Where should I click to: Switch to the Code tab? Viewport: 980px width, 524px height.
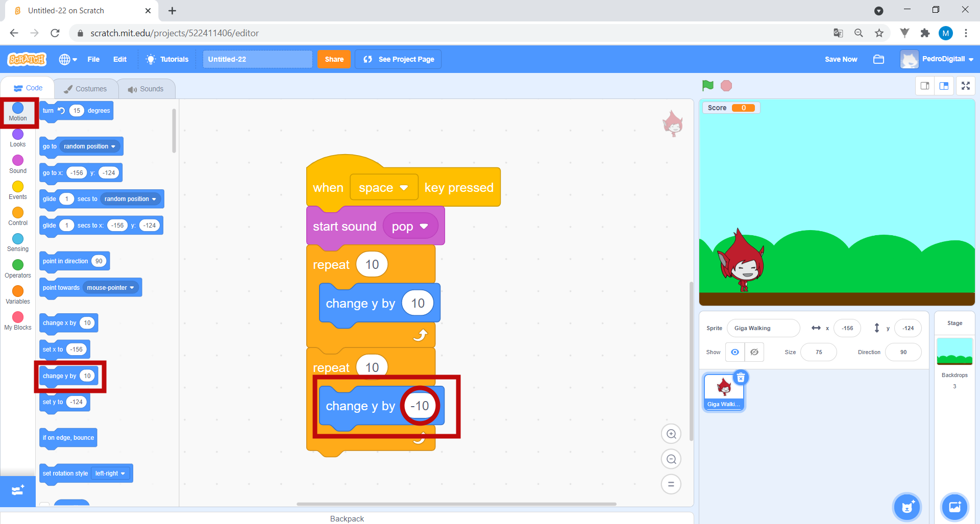[x=28, y=88]
